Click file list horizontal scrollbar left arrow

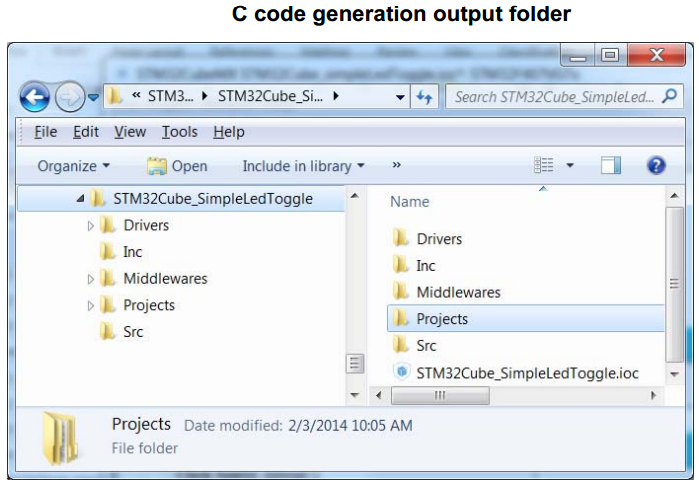379,395
